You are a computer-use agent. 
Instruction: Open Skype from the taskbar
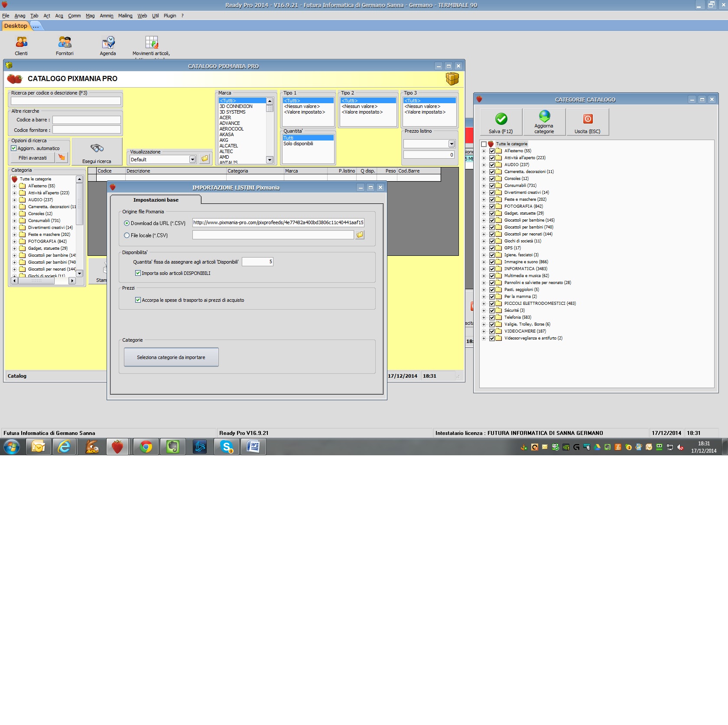pyautogui.click(x=227, y=447)
